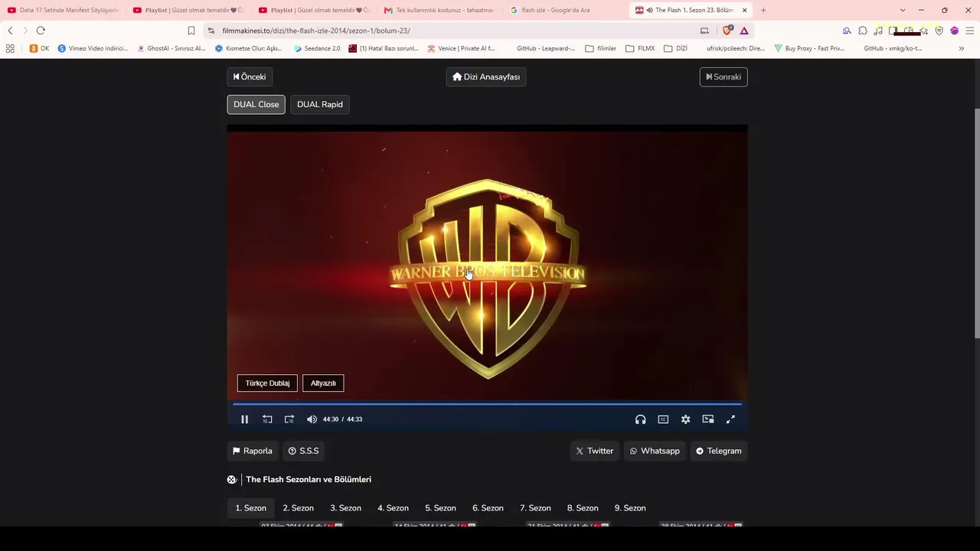The width and height of the screenshot is (980, 551).
Task: Open GitHub - Leapward bookmark
Action: [x=545, y=48]
